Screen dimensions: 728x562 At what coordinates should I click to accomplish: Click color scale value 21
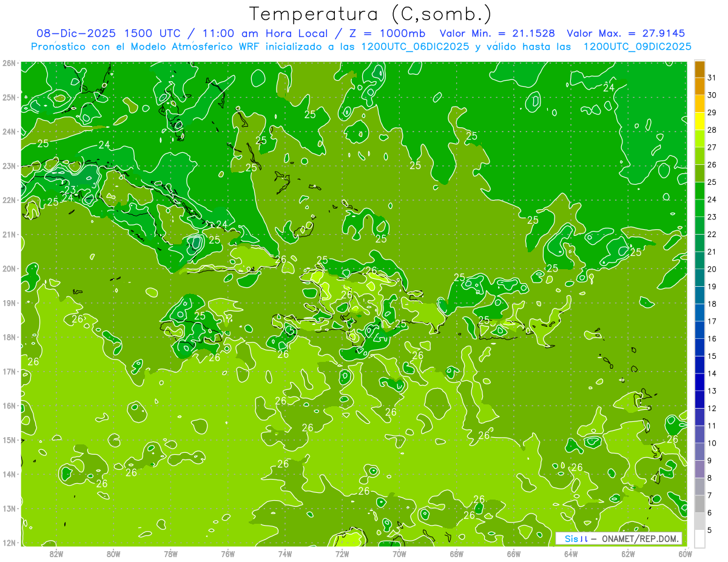pos(712,252)
